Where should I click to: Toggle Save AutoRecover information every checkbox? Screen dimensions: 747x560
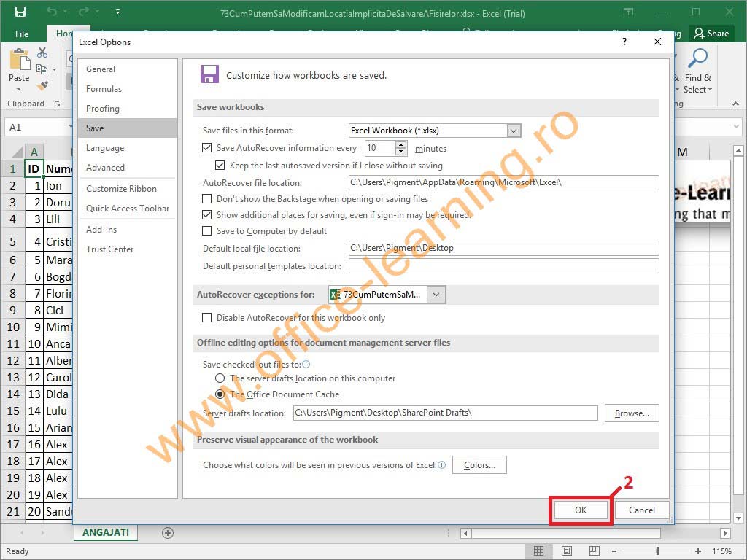click(206, 148)
